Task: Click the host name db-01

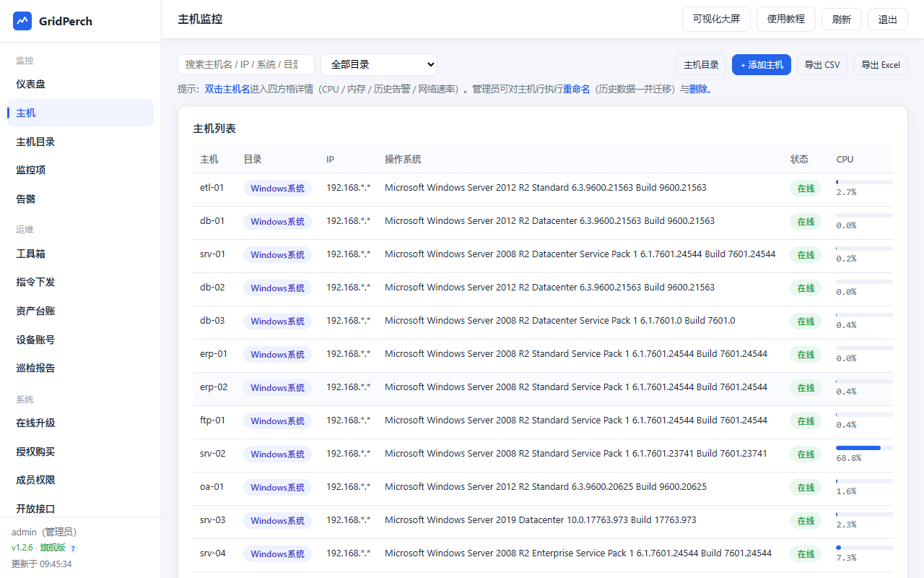Action: tap(212, 221)
